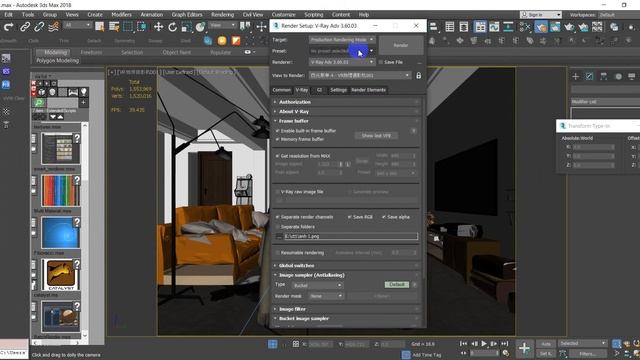Screen dimensions: 640x360
Task: Open the Motion tab icon in command panel
Action: pos(618,76)
